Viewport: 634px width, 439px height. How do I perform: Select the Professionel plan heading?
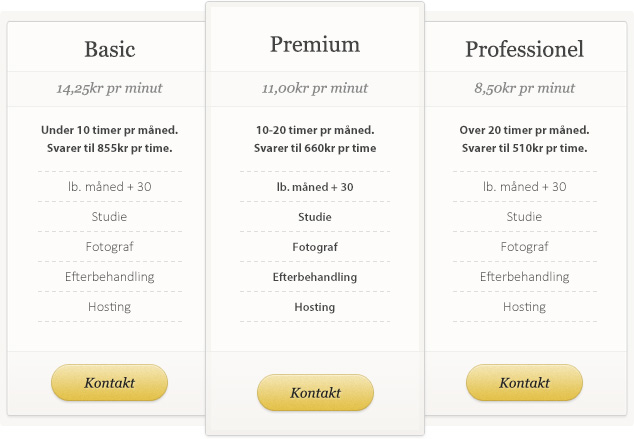click(x=524, y=49)
